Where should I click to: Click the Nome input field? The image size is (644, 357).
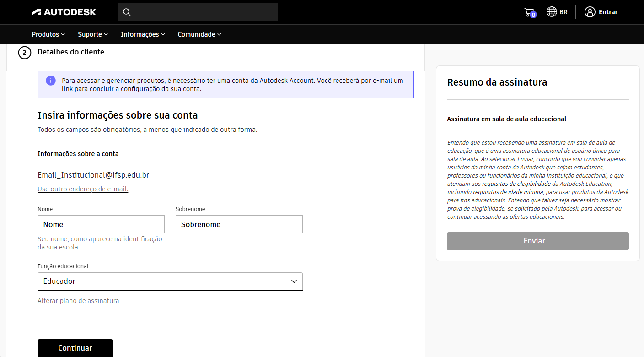click(101, 224)
